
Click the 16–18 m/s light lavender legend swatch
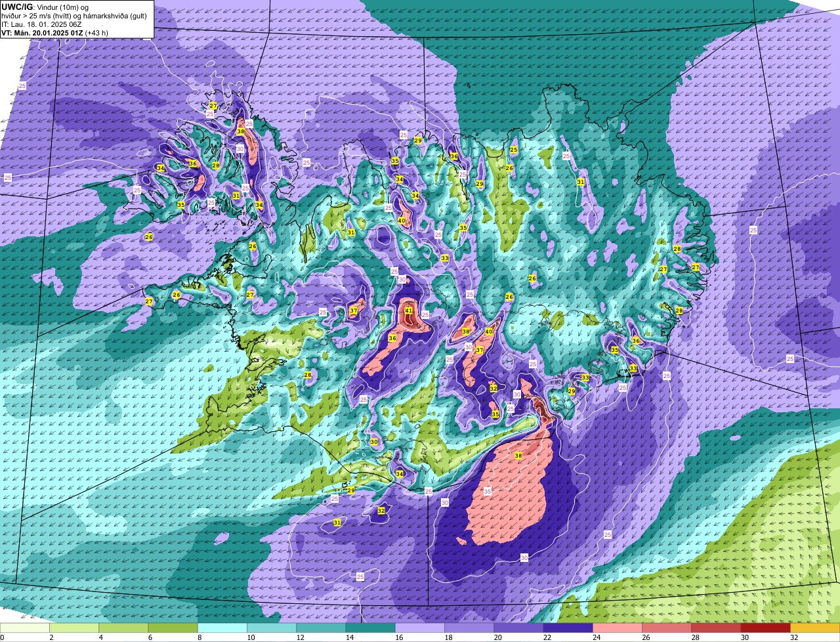(420, 628)
